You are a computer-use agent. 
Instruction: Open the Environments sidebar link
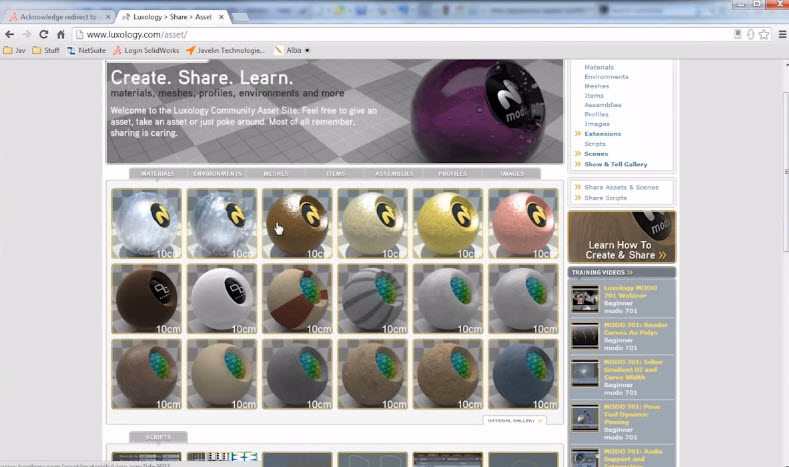[606, 76]
